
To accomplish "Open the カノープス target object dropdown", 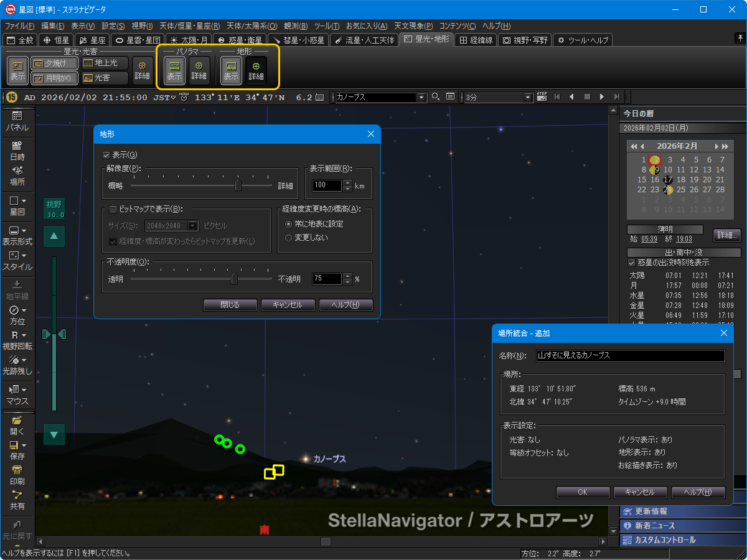I will coord(421,97).
